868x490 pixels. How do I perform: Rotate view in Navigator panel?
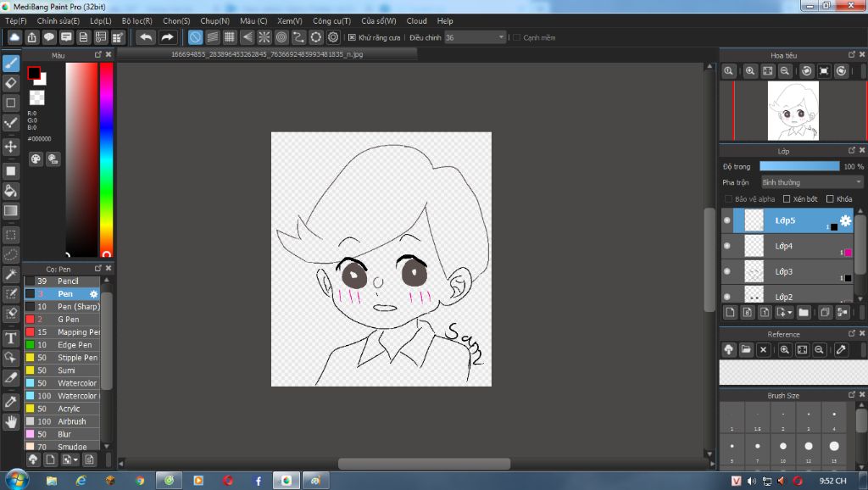[807, 71]
